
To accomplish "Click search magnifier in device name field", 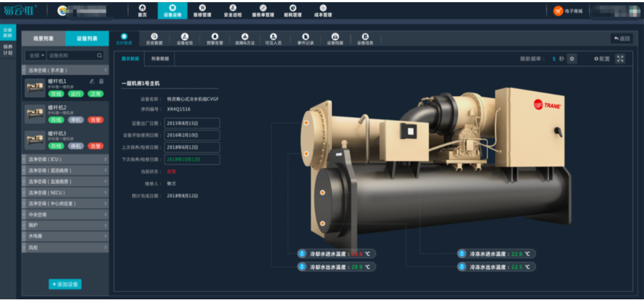I will click(x=99, y=55).
